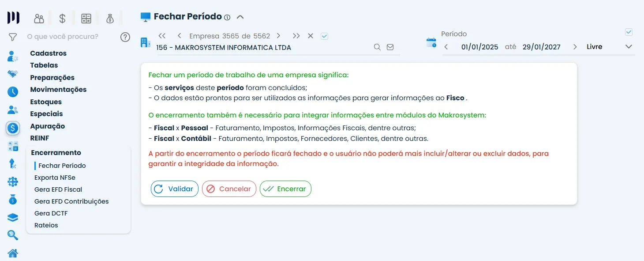Toggle the checkbox above the Período panel
Screen dimensions: 644x261
pyautogui.click(x=629, y=32)
